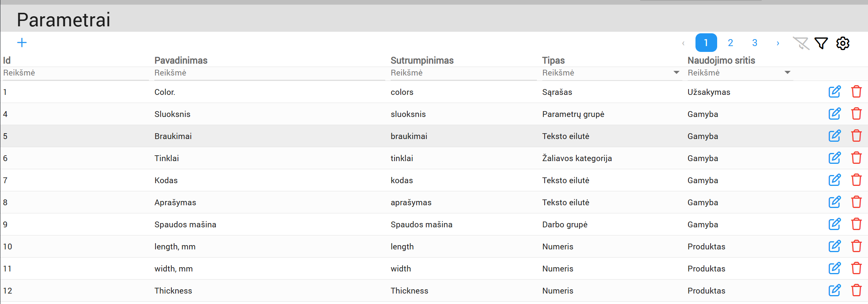Screen dimensions: 868x304
Task: Expand the Tipas filter dropdown
Action: (x=676, y=73)
